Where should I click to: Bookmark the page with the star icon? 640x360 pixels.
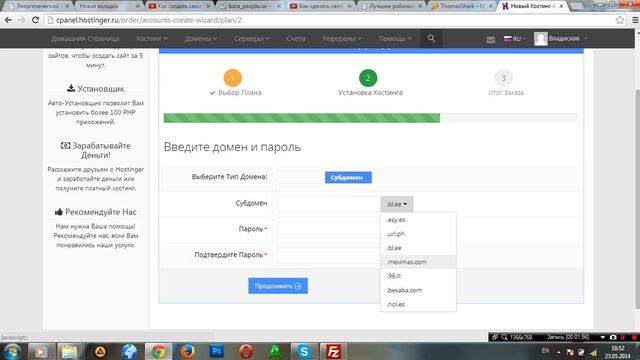pos(620,20)
